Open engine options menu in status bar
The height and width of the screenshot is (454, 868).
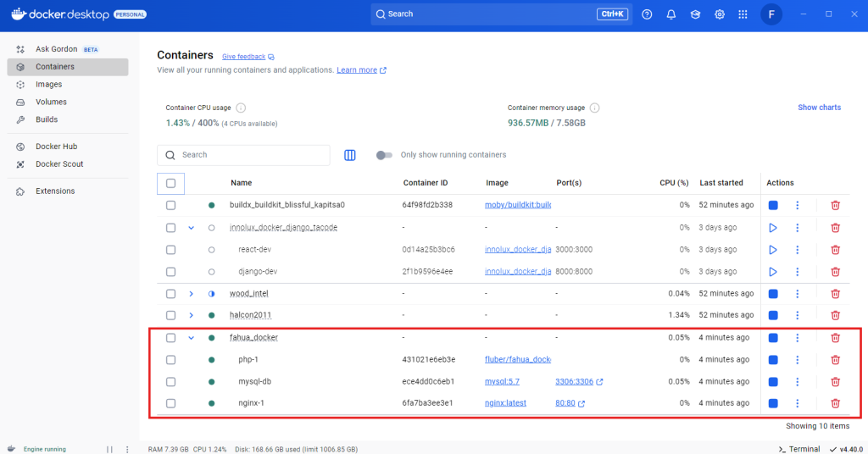(x=127, y=449)
